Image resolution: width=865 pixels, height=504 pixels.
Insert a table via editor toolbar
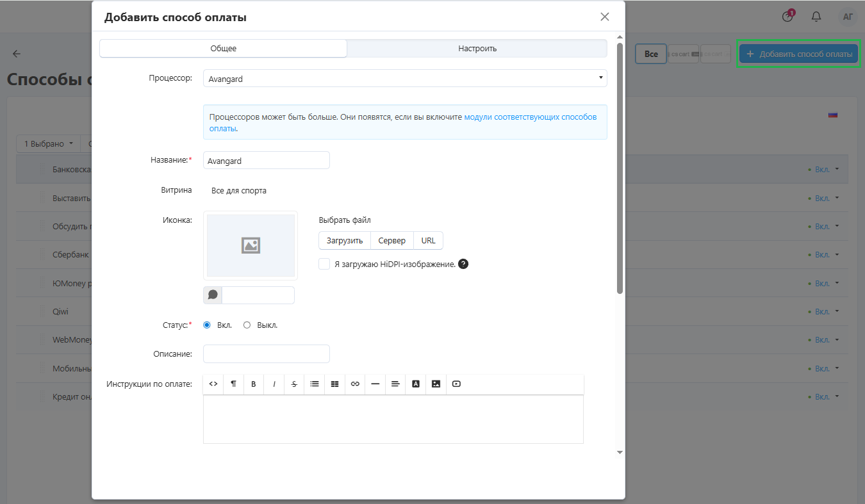(334, 384)
